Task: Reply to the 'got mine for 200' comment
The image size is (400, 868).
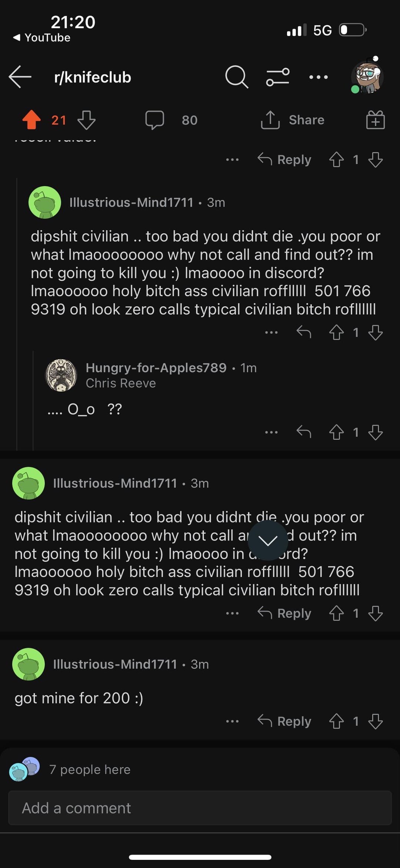Action: click(284, 721)
